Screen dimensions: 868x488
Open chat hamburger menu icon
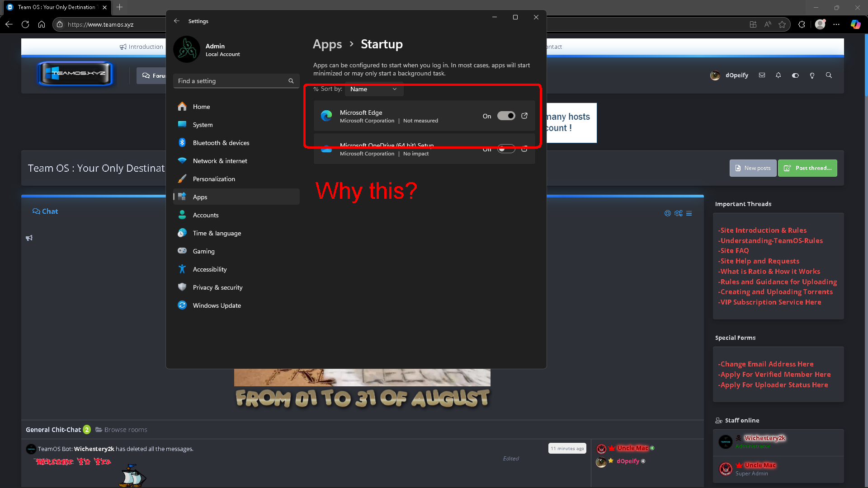pyautogui.click(x=689, y=213)
